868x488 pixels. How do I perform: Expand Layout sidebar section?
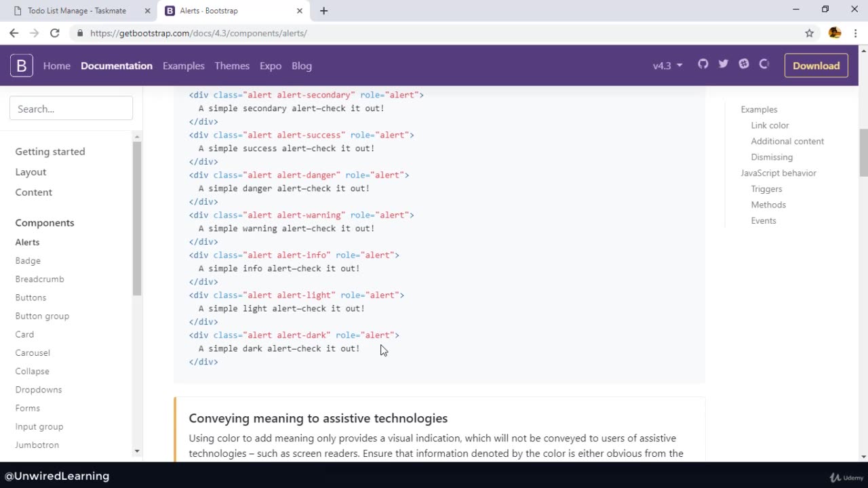(31, 171)
